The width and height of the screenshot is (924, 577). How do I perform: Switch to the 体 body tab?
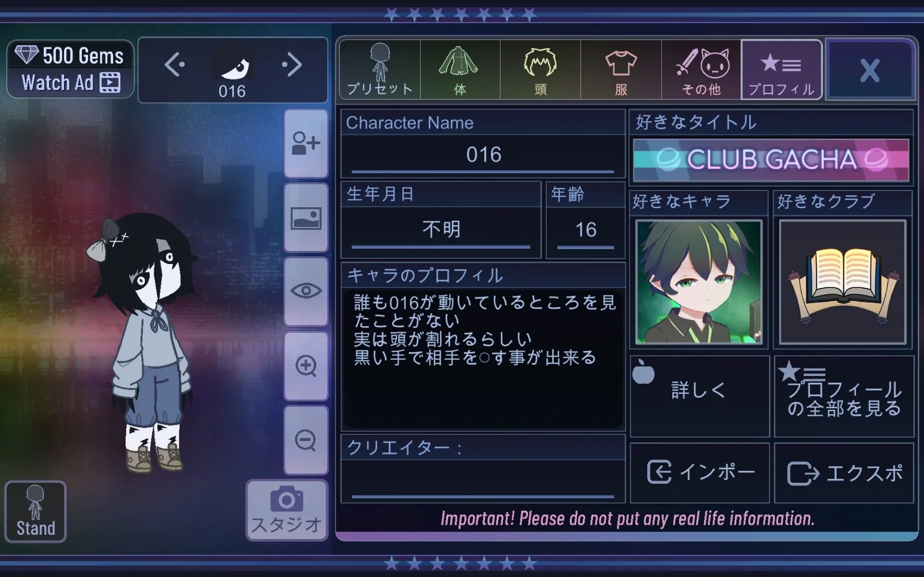pyautogui.click(x=460, y=70)
